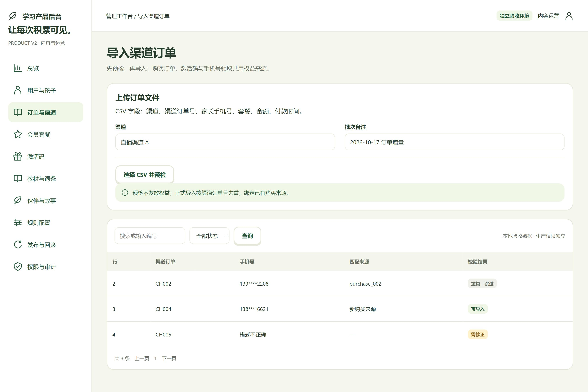The width and height of the screenshot is (588, 392).
Task: Select the CH004 order cell
Action: 163,309
